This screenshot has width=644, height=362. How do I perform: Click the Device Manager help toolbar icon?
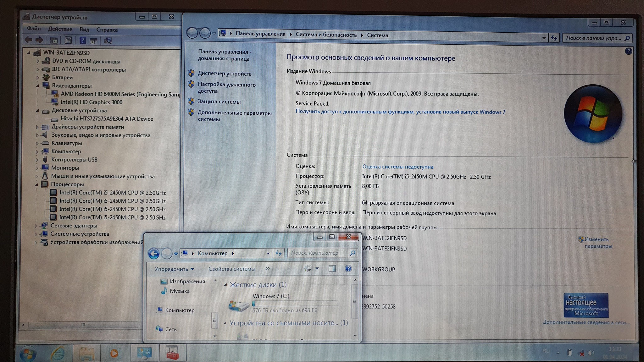(x=82, y=40)
